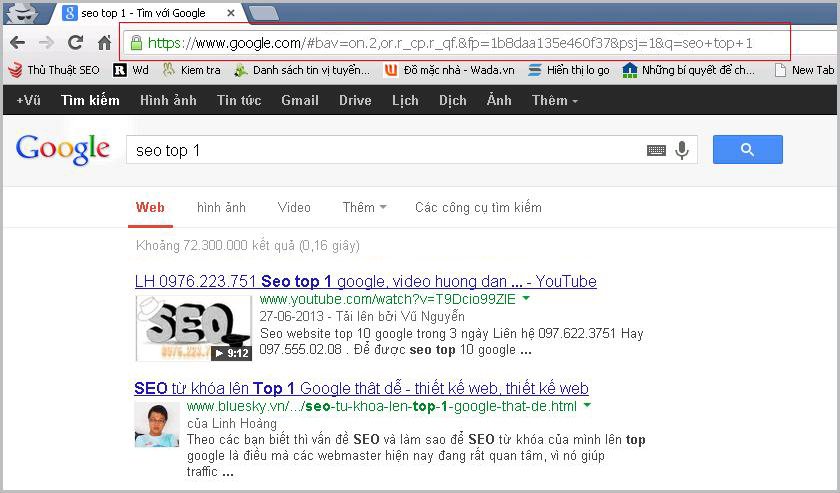Open 'Dịch' from the Google bar
Image resolution: width=840 pixels, height=493 pixels.
453,100
